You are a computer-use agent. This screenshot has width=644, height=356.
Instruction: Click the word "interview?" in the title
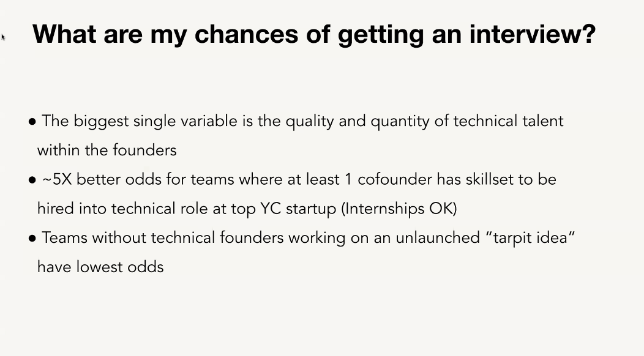(533, 34)
